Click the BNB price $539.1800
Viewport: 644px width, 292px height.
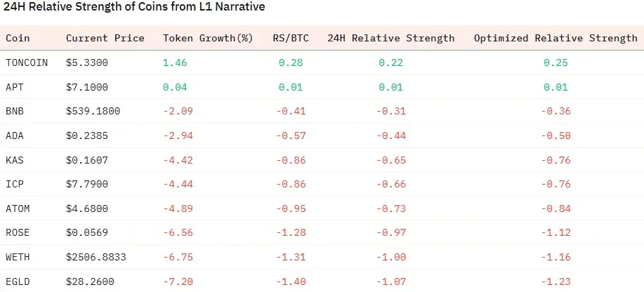(93, 111)
